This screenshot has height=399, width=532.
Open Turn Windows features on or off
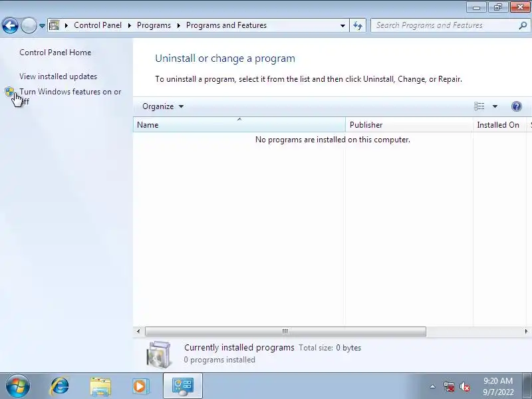pos(70,96)
